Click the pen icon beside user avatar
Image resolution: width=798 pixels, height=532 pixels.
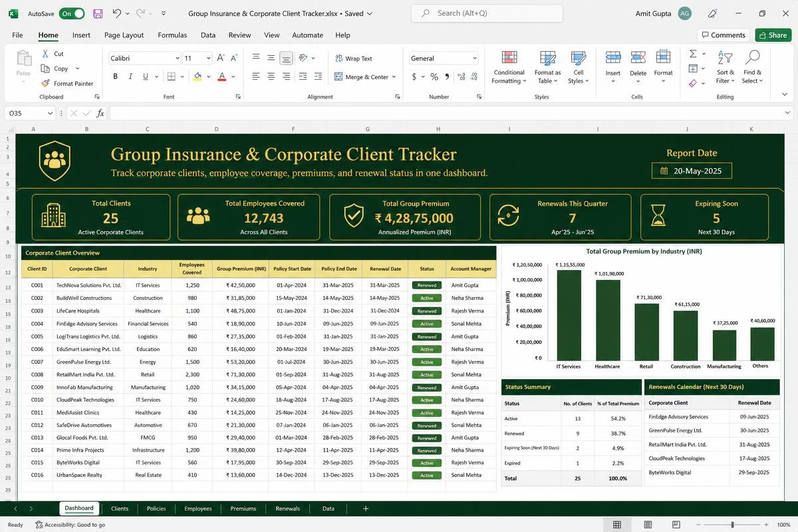pyautogui.click(x=713, y=13)
